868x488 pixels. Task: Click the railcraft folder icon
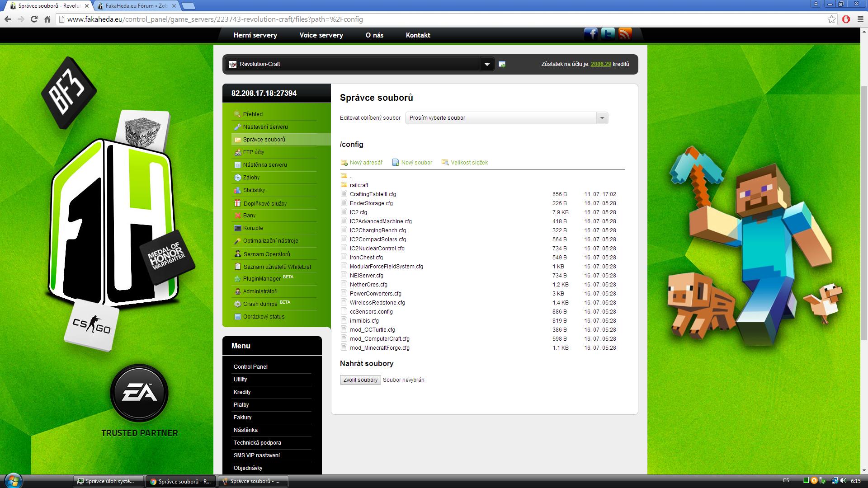point(344,185)
